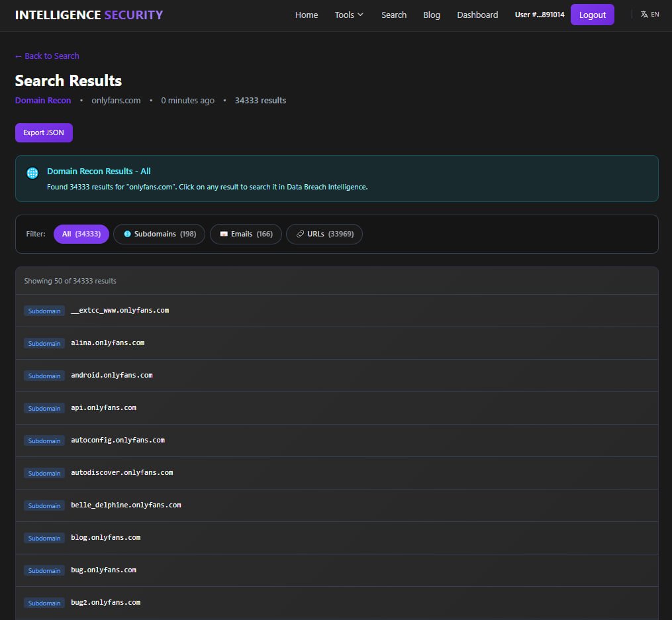Click the '0 minutes ago' timestamp

pyautogui.click(x=188, y=100)
